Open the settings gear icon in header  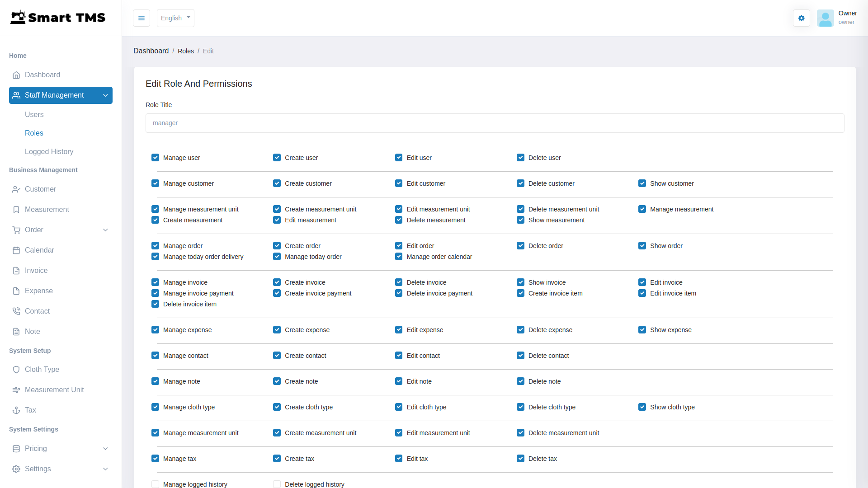click(x=801, y=18)
